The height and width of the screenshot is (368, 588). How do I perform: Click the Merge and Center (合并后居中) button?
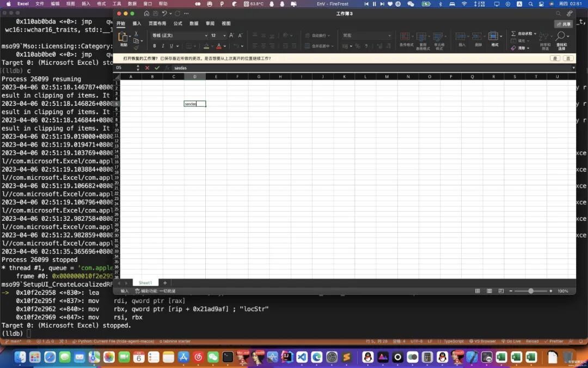318,46
